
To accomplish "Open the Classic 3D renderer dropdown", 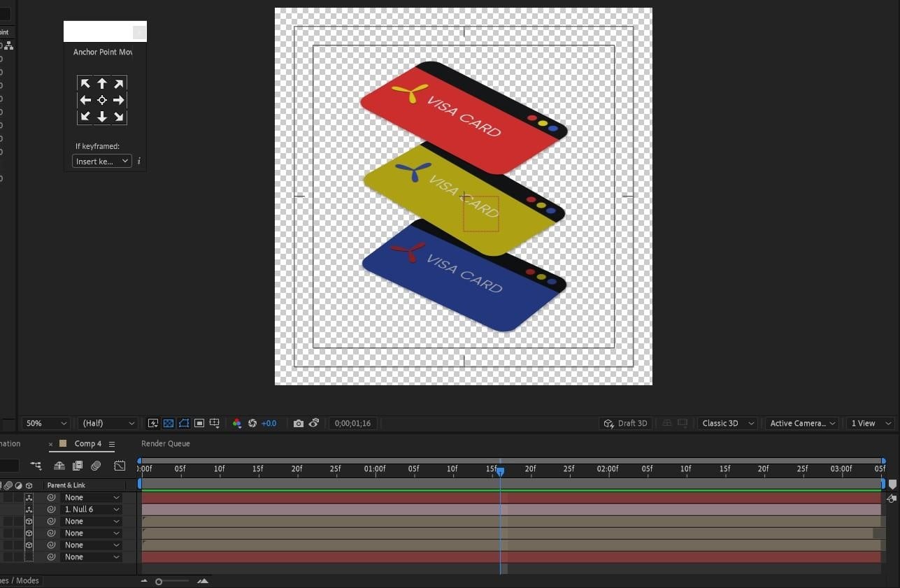I will [727, 423].
